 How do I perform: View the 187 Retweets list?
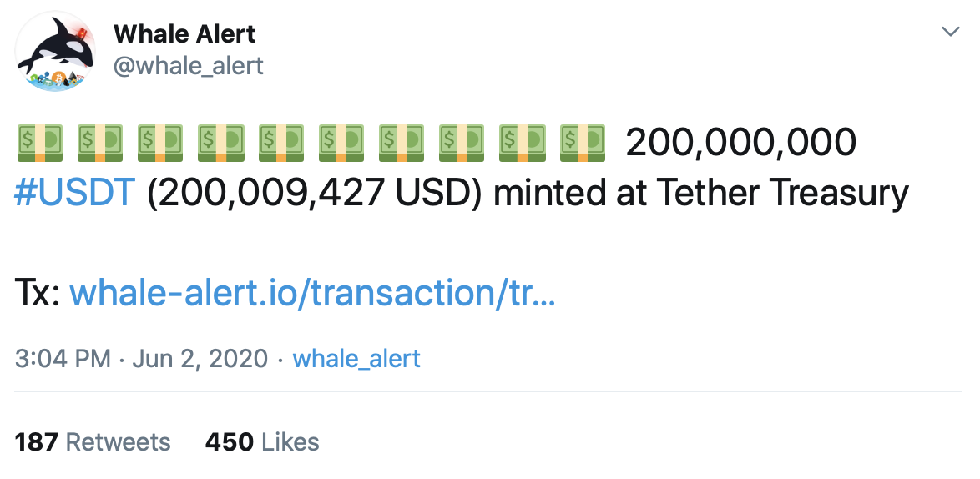tap(93, 442)
